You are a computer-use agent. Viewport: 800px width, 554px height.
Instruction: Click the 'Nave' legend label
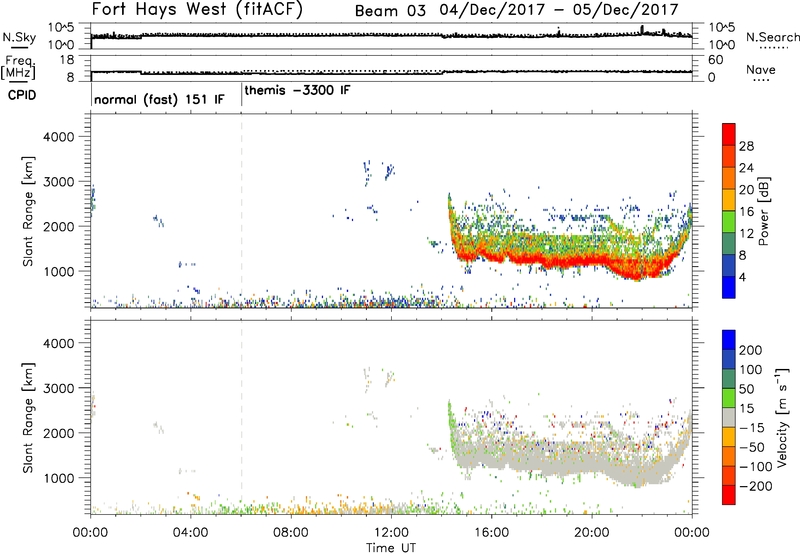761,69
